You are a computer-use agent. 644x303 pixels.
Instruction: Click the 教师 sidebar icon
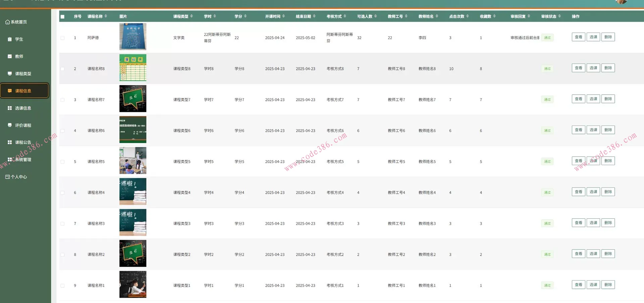pyautogui.click(x=10, y=56)
